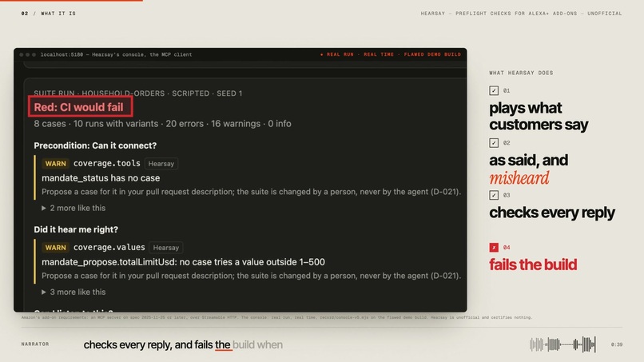Image resolution: width=644 pixels, height=362 pixels.
Task: Click the 'Red: CI would fail' heading
Action: 78,107
